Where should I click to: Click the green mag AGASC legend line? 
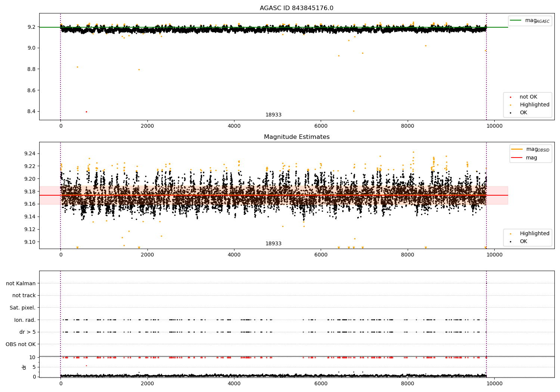[x=516, y=21]
